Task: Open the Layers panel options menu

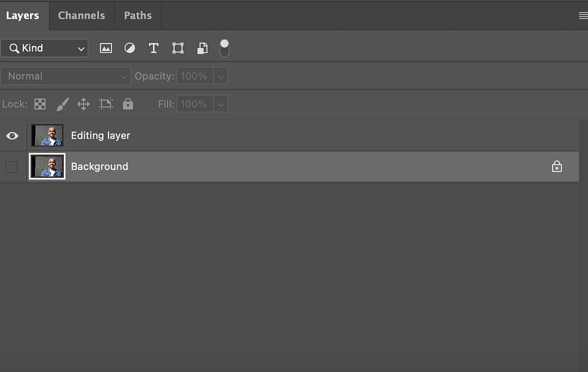Action: [x=583, y=16]
